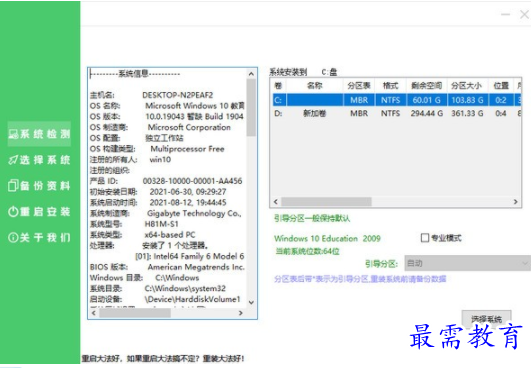
Task: Click the 361.33 G partition size cell
Action: (x=467, y=113)
